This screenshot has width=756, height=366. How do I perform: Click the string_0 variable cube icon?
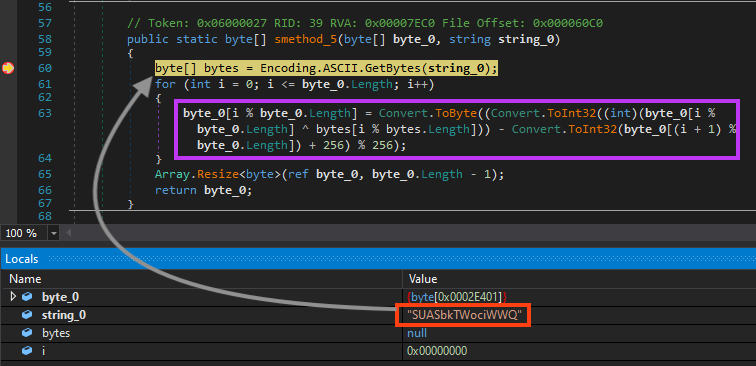coord(28,315)
